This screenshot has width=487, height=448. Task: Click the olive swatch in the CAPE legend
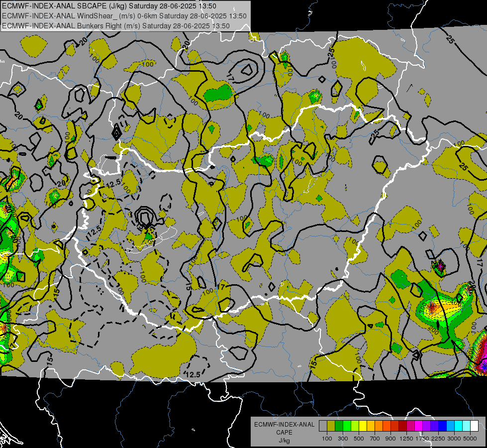coord(331,426)
